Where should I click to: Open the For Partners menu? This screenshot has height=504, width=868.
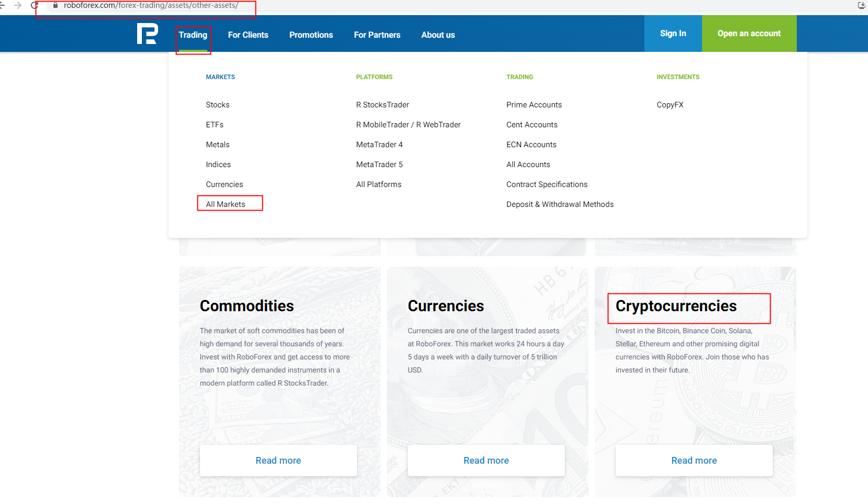(x=377, y=35)
